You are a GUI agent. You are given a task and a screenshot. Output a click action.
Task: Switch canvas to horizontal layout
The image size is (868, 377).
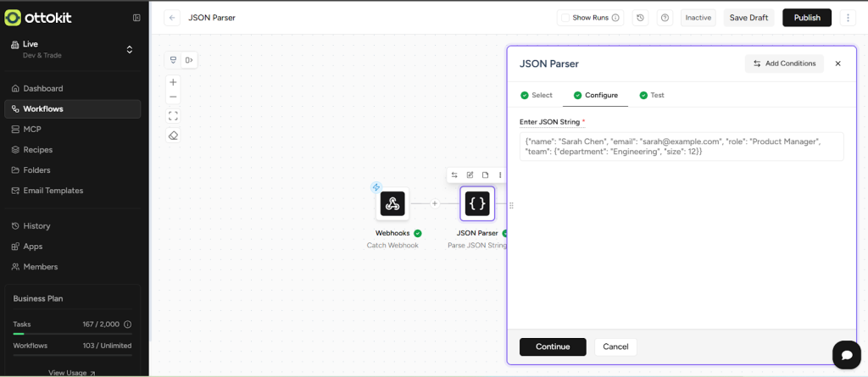tap(190, 59)
